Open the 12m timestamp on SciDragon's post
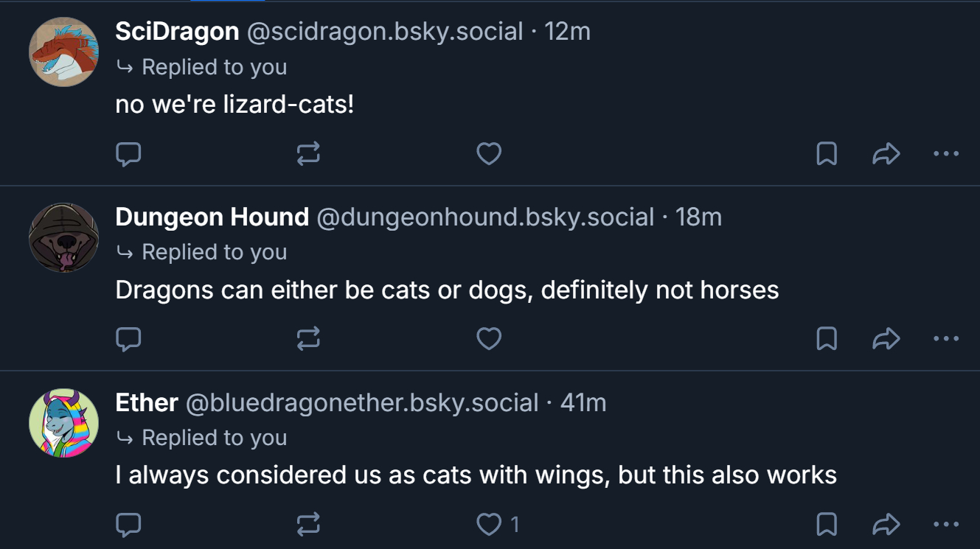This screenshot has height=549, width=980. click(x=567, y=31)
